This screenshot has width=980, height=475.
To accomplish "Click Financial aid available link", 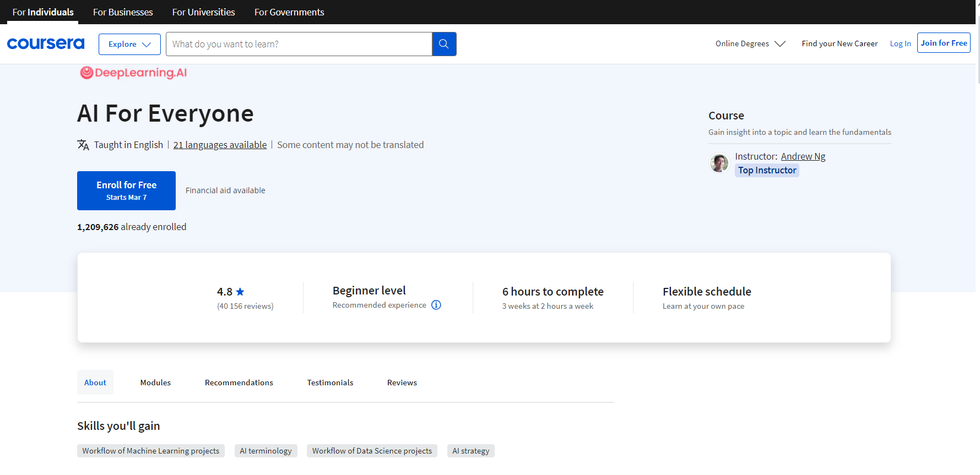I will coord(225,190).
